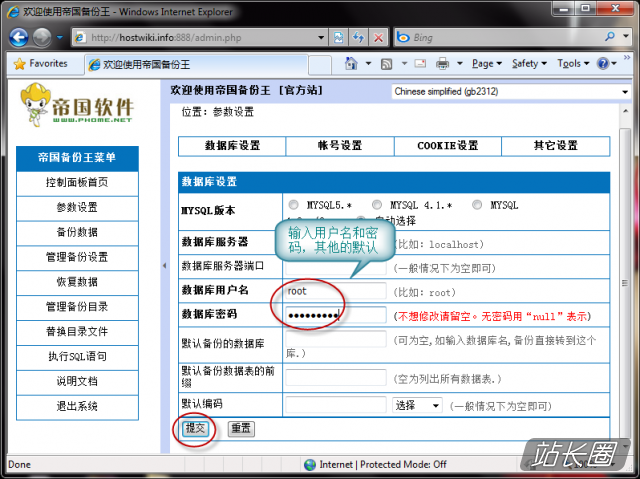
Task: Open the address bar history dropdown
Action: point(321,38)
